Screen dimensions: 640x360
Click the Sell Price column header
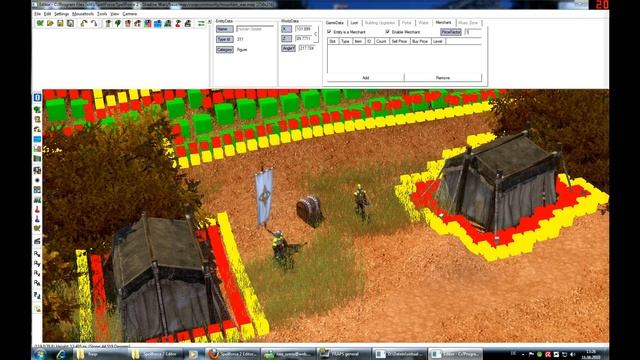coord(399,41)
